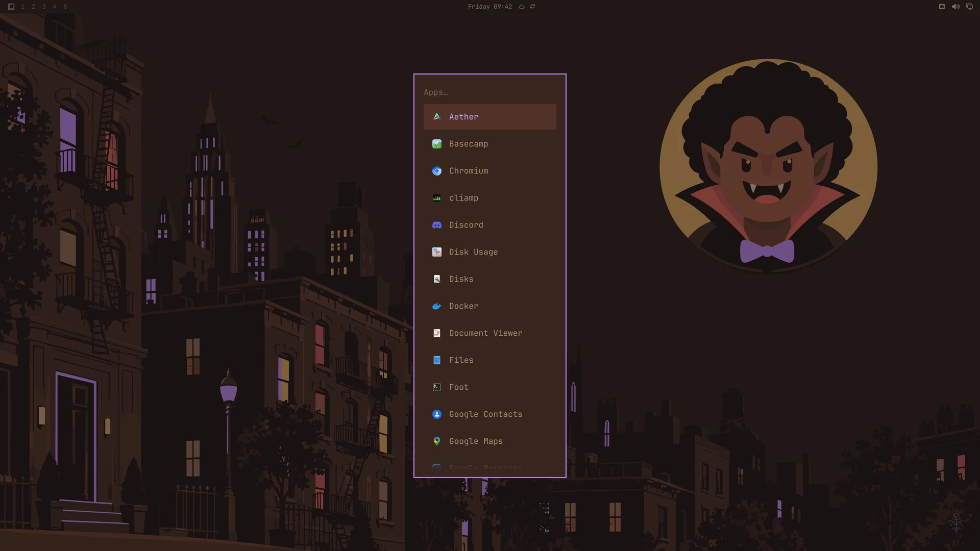The height and width of the screenshot is (551, 980).
Task: Click the Aether app icon
Action: click(x=437, y=117)
